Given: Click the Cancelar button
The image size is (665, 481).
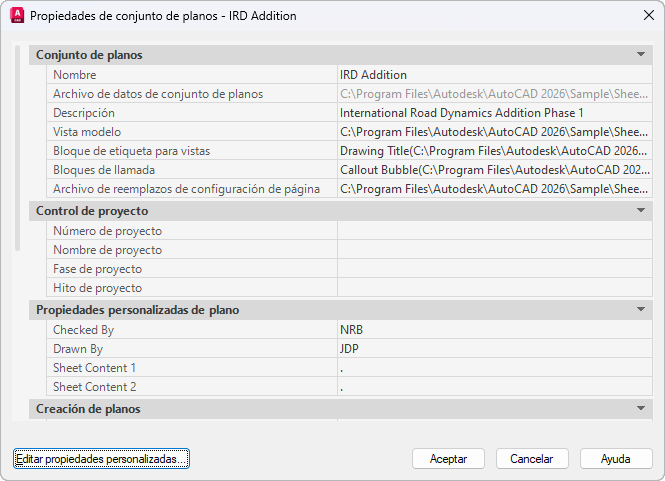Looking at the screenshot, I should (x=532, y=458).
